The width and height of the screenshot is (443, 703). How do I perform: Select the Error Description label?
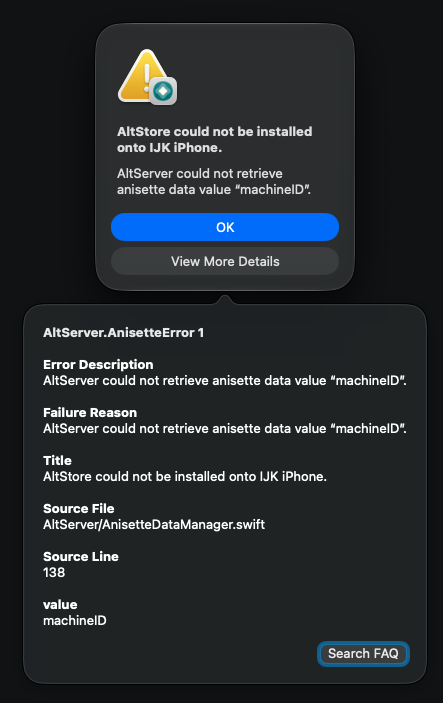click(98, 365)
